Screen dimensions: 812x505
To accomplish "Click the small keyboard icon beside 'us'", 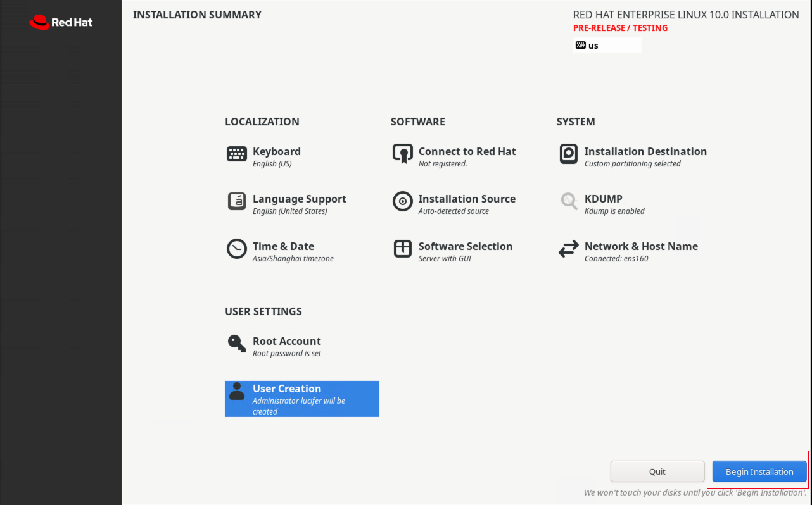I will (x=581, y=45).
